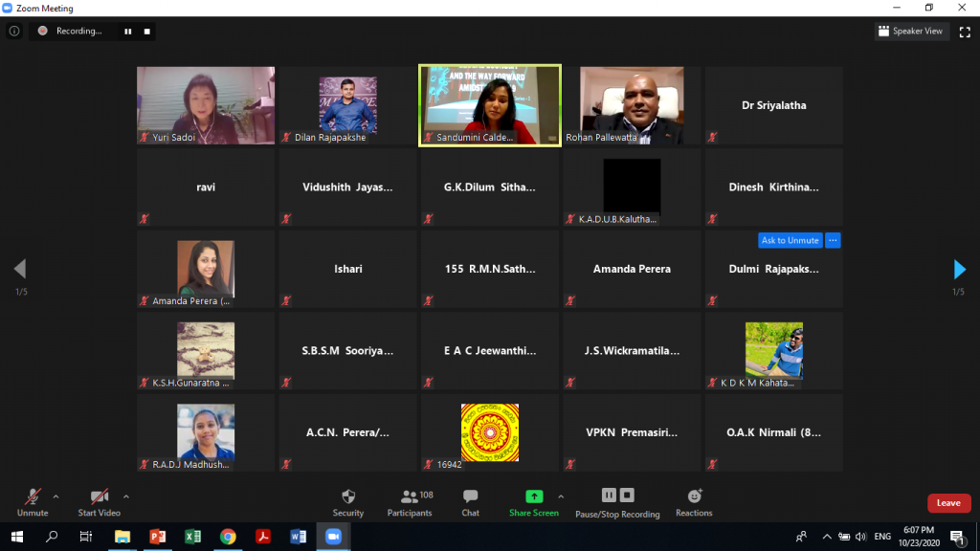Leave the meeting
The image size is (980, 551).
(x=947, y=503)
